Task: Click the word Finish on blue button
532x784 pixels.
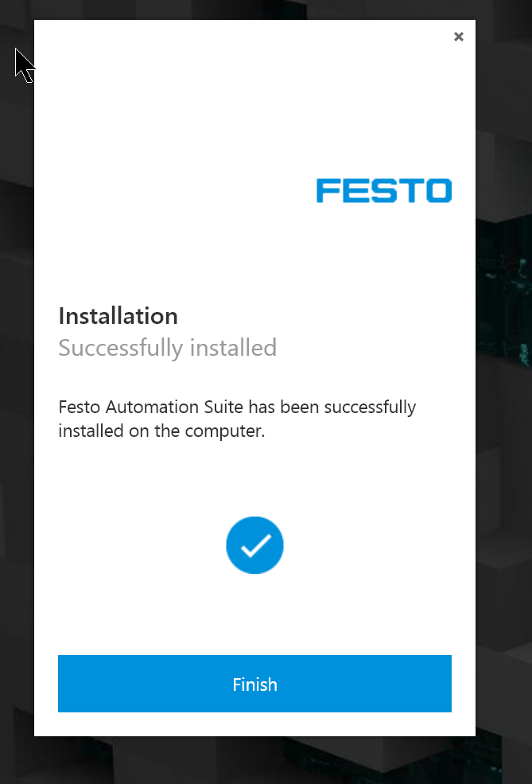Action: pos(254,684)
